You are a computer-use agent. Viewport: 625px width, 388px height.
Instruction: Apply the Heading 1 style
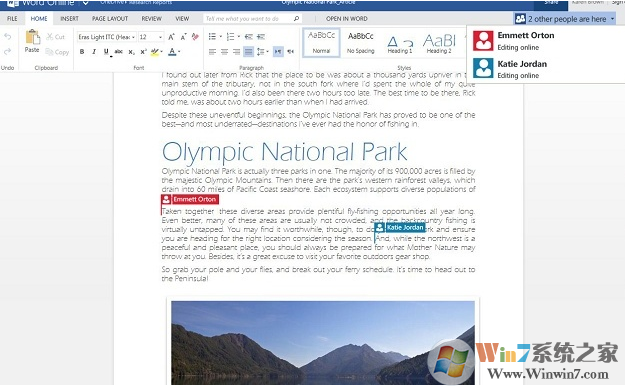(400, 42)
